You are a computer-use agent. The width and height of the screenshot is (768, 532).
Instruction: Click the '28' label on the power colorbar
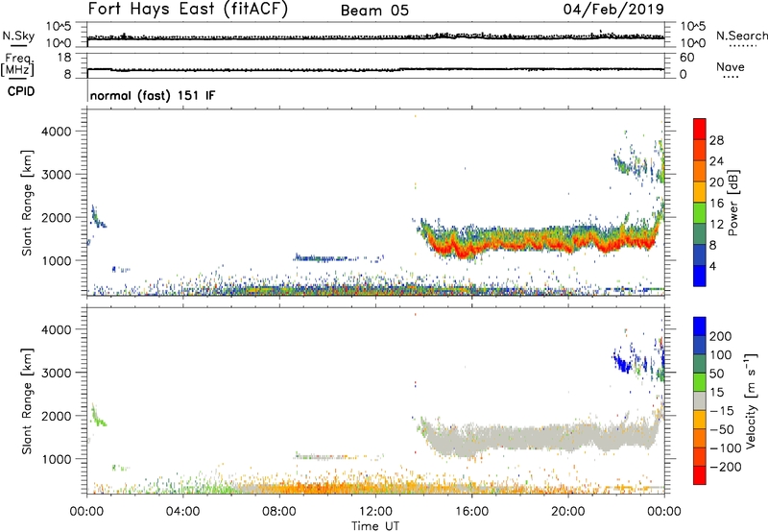click(x=716, y=140)
